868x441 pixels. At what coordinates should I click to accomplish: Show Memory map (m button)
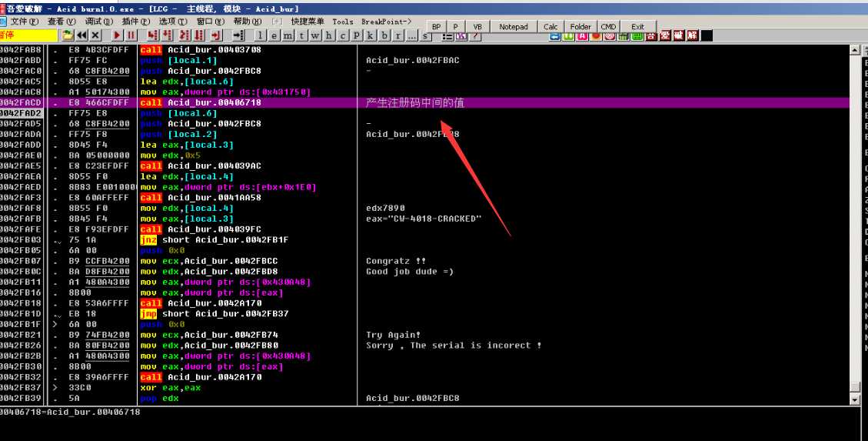(x=288, y=35)
